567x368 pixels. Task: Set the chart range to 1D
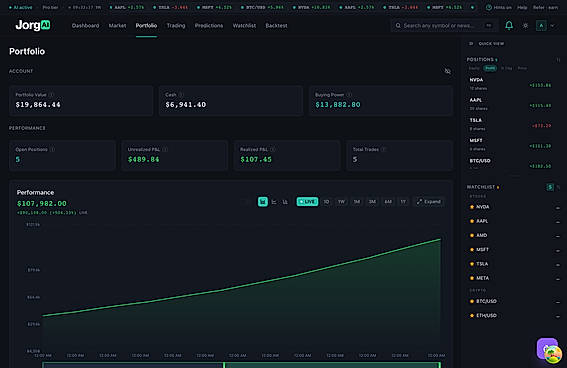tap(326, 202)
